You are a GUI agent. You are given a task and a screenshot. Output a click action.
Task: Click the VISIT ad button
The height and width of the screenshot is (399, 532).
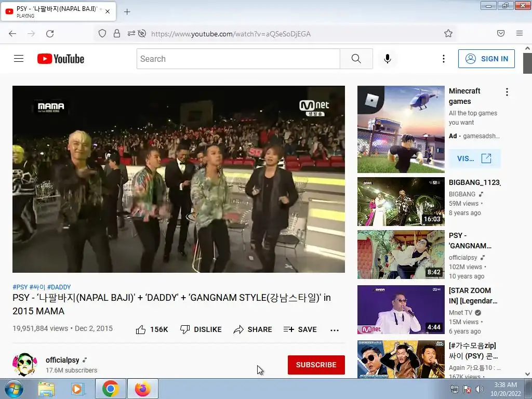click(x=474, y=158)
